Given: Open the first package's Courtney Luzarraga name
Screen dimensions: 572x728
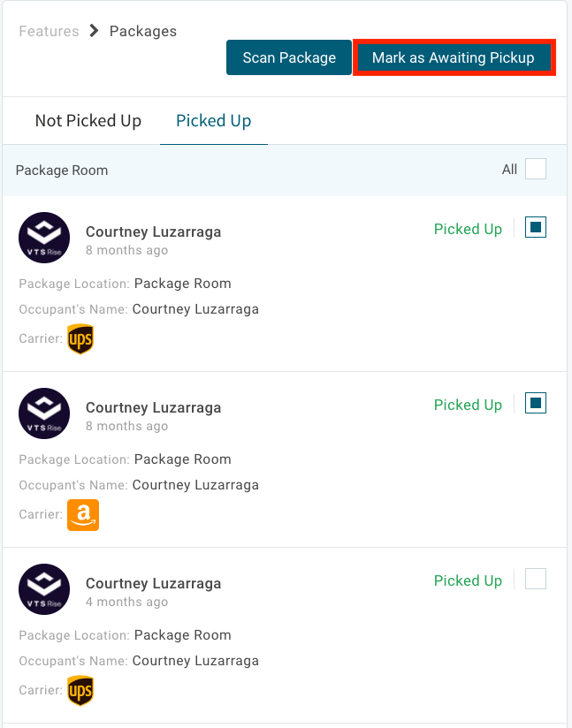Looking at the screenshot, I should (x=153, y=231).
